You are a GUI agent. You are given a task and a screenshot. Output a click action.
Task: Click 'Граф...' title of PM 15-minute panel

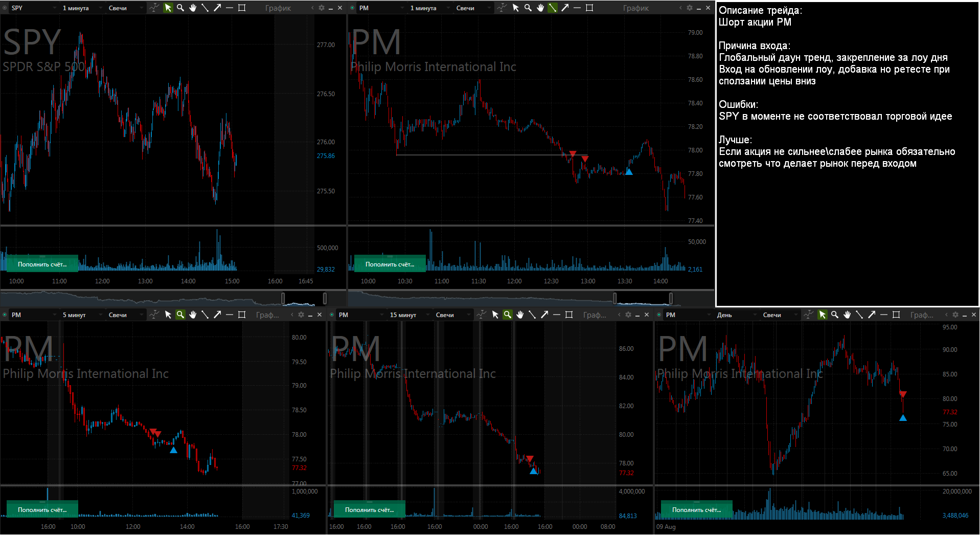(595, 315)
